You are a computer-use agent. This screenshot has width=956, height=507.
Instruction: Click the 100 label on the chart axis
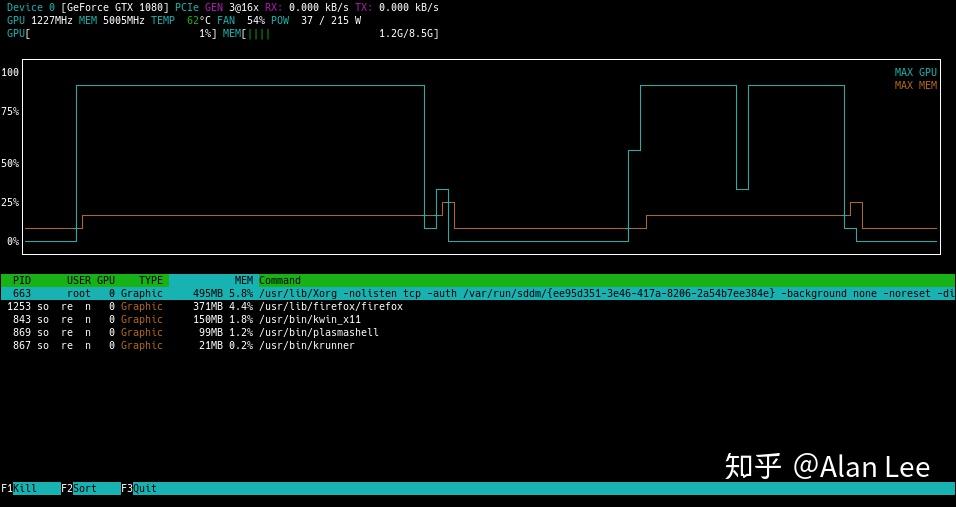coord(10,72)
